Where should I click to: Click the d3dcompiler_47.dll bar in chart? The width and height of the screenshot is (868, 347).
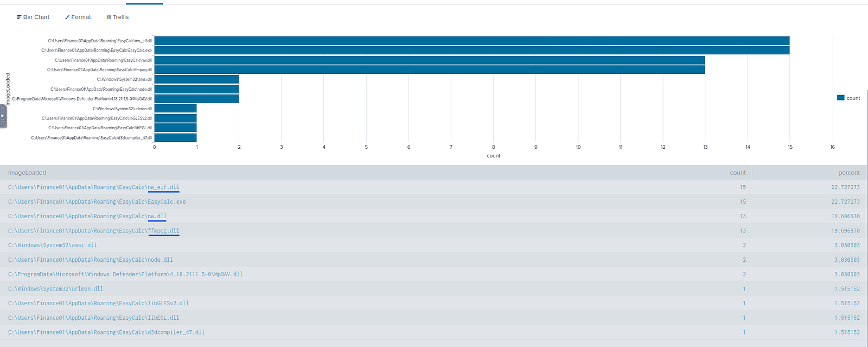click(175, 137)
